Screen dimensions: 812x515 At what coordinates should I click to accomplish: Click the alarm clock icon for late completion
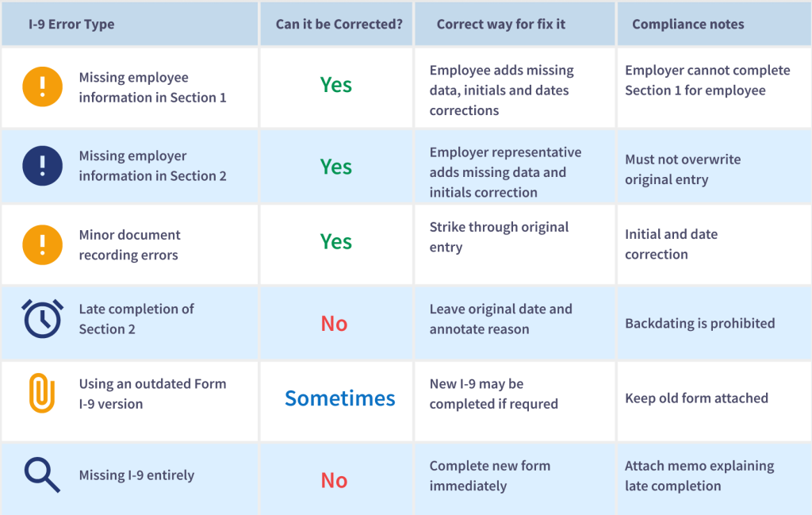[x=43, y=319]
